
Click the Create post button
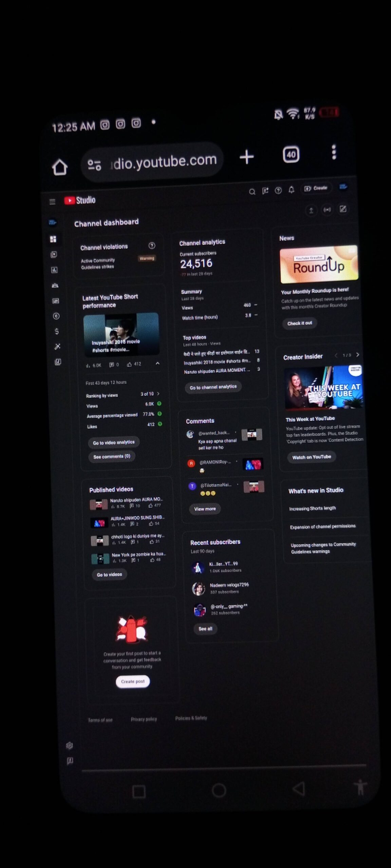(133, 681)
